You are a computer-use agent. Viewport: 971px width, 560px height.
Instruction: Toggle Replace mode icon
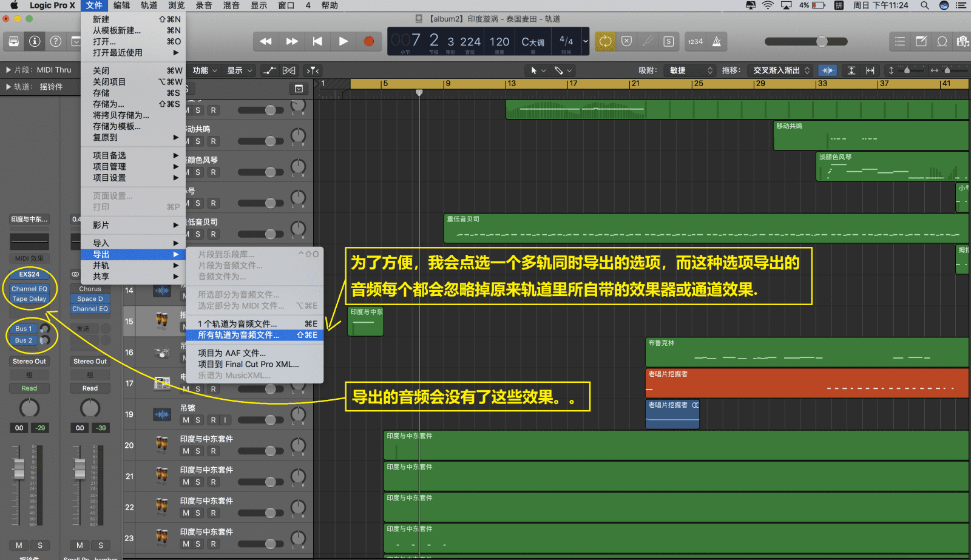tap(627, 41)
